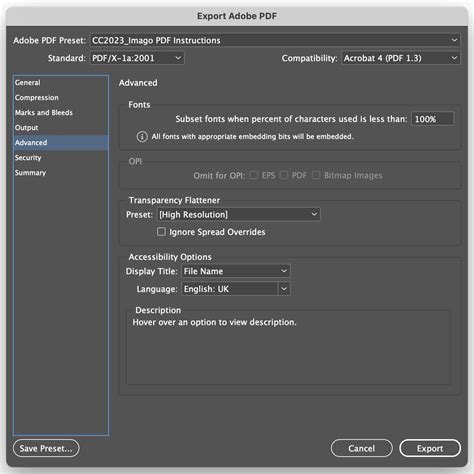The height and width of the screenshot is (474, 474).
Task: Select the General section
Action: pos(61,83)
